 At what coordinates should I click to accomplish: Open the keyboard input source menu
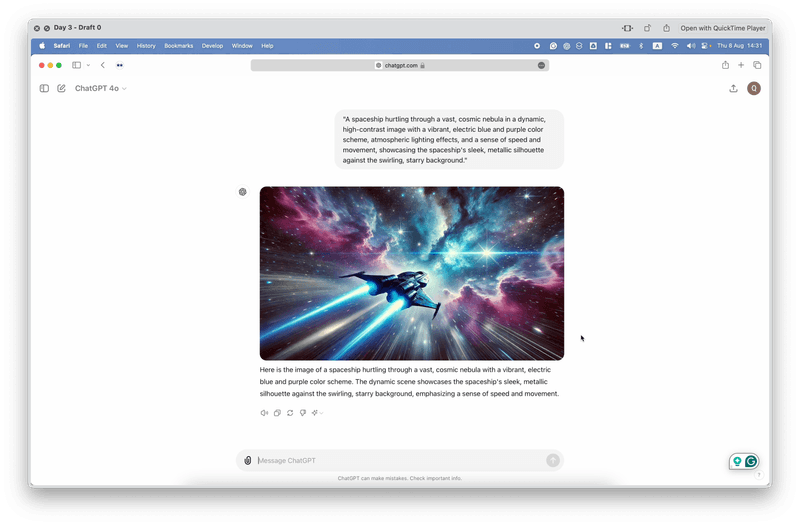click(x=657, y=46)
